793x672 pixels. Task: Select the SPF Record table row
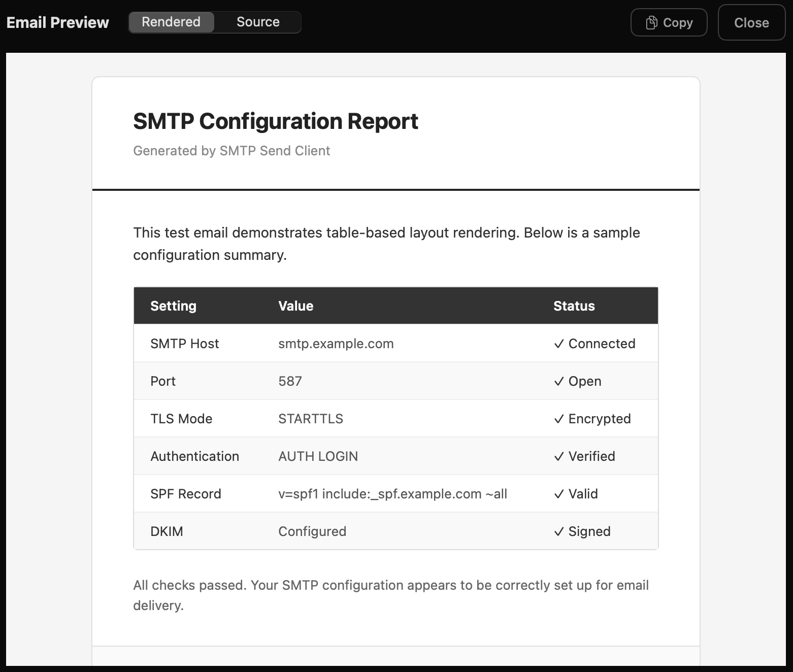coord(396,493)
